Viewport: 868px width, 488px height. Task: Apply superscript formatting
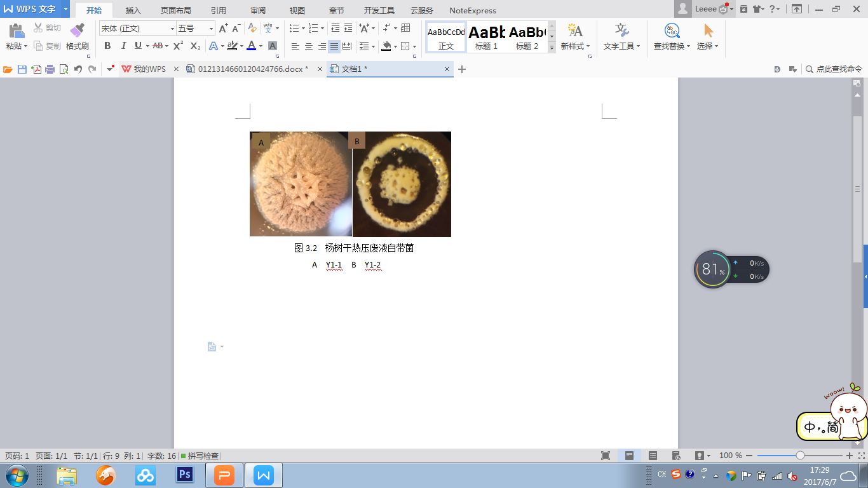click(x=179, y=46)
